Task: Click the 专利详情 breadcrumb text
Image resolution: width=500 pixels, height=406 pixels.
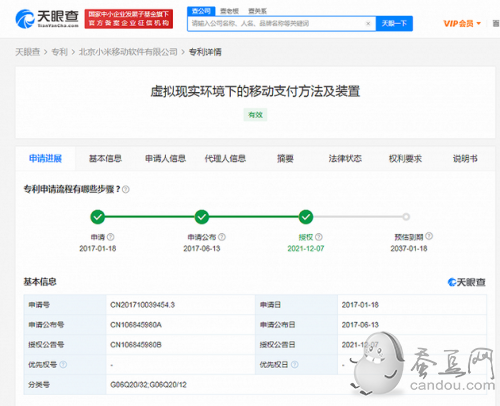Action: [205, 52]
